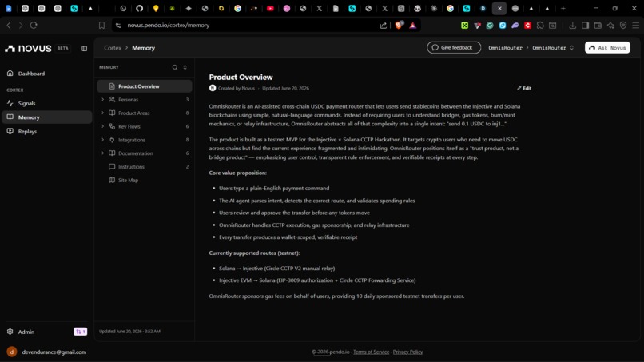
Task: Open Signals in the Cortex section
Action: click(26, 104)
